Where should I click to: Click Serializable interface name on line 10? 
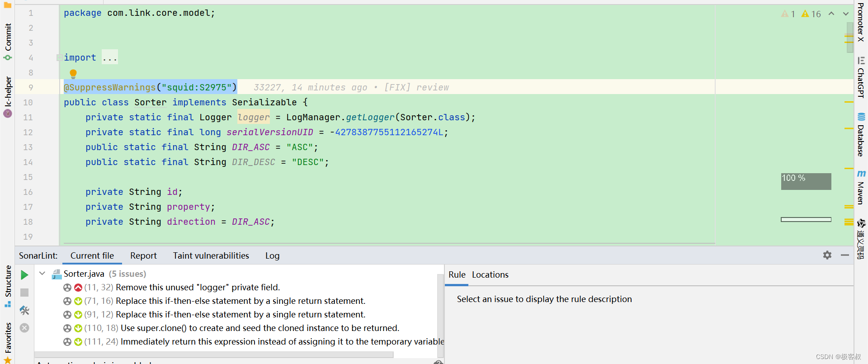(x=264, y=102)
